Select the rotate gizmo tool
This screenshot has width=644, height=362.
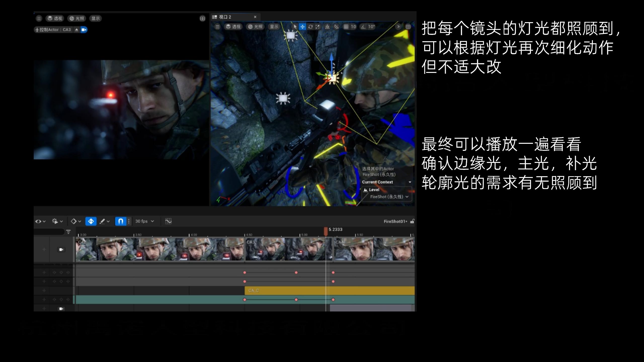point(310,27)
